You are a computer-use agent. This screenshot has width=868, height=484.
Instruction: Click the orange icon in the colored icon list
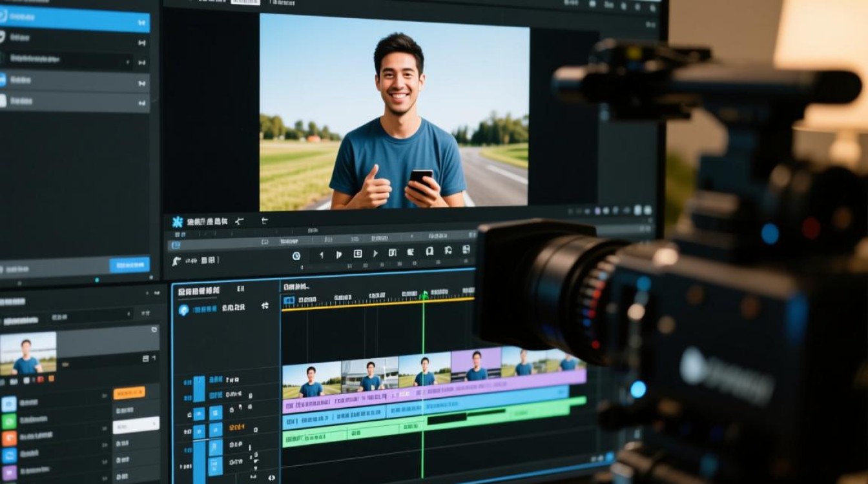click(9, 439)
